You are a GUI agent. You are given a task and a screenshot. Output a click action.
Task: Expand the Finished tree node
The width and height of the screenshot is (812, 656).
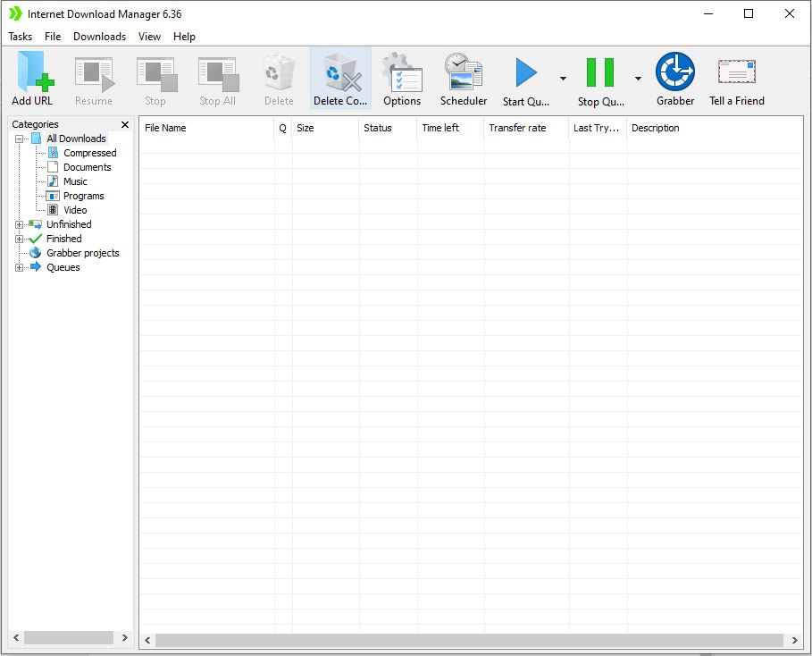[19, 239]
